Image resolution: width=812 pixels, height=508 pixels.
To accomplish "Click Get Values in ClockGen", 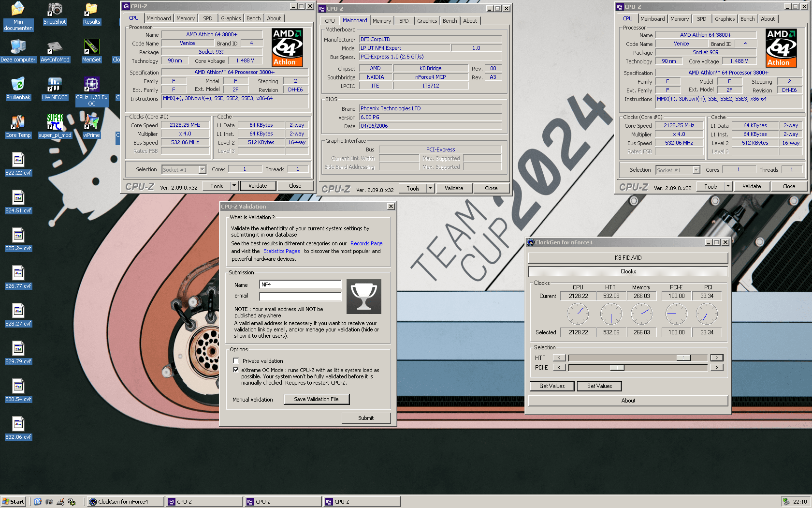I will click(x=552, y=386).
